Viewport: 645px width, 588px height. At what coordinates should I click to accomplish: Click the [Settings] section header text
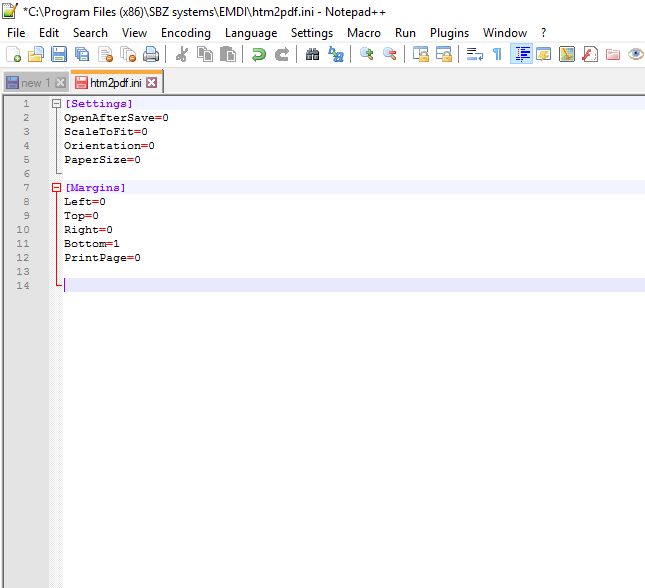pyautogui.click(x=99, y=104)
